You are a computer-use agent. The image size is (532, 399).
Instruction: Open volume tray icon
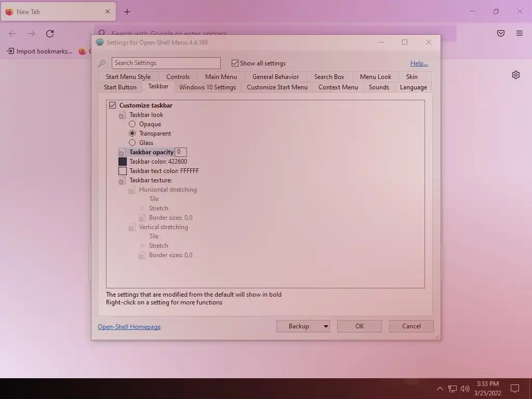click(x=465, y=389)
